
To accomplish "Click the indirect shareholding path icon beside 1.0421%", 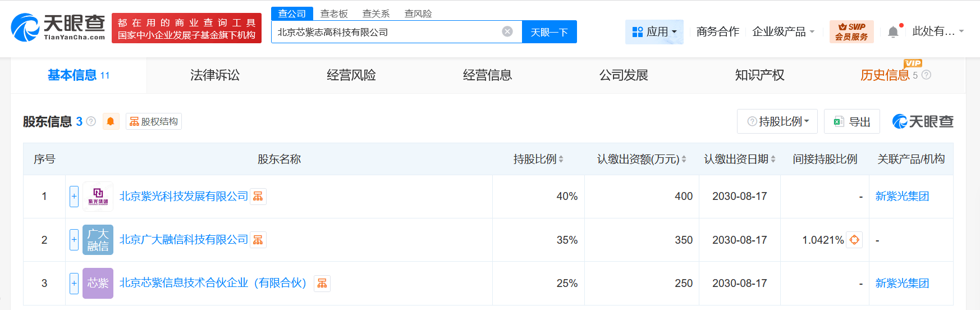I will coord(854,240).
